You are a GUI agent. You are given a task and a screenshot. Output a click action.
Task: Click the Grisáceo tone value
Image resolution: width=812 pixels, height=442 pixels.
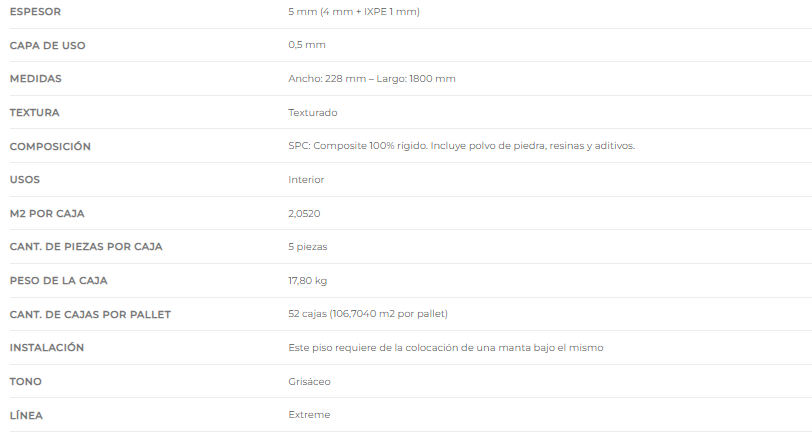[309, 381]
